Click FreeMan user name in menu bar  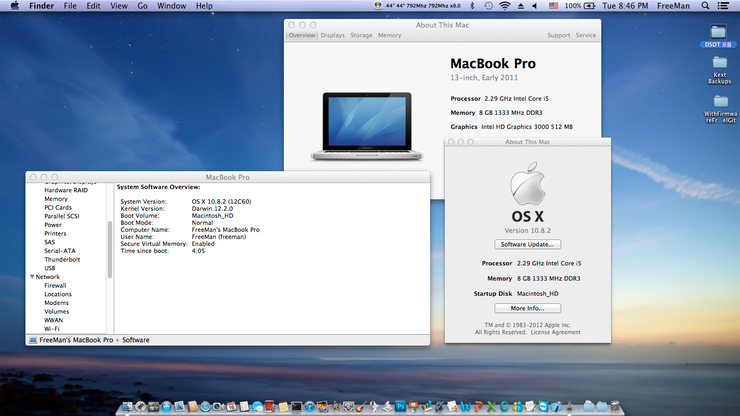pyautogui.click(x=673, y=6)
